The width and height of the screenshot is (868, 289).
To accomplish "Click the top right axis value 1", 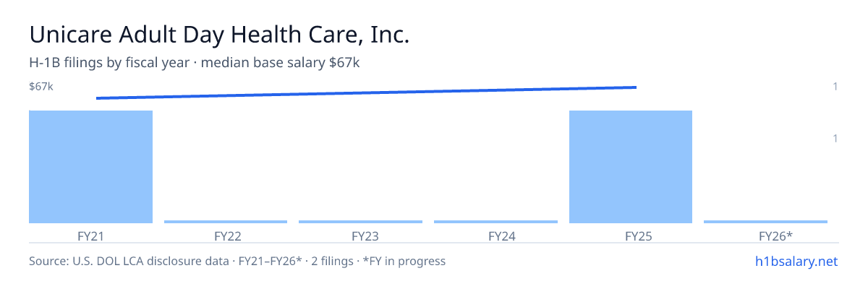I will (835, 87).
